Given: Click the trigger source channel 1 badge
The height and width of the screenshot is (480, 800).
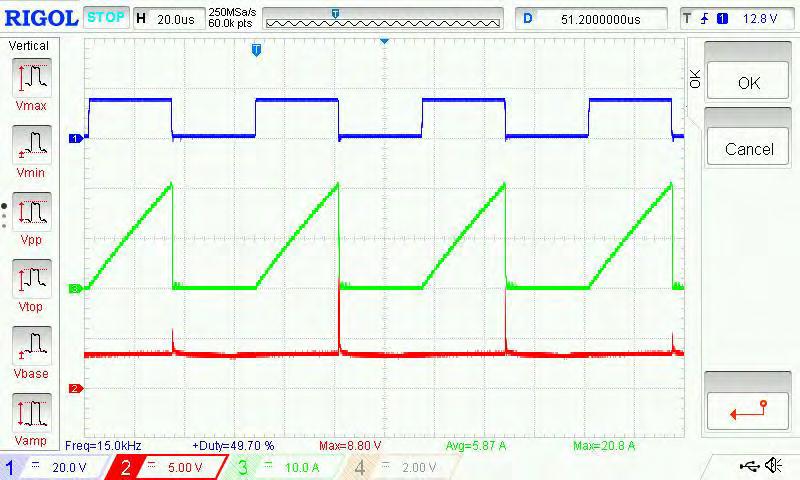Looking at the screenshot, I should click(x=722, y=19).
